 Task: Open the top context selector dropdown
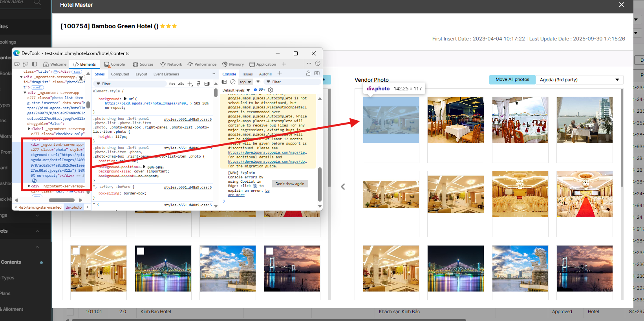click(x=245, y=82)
